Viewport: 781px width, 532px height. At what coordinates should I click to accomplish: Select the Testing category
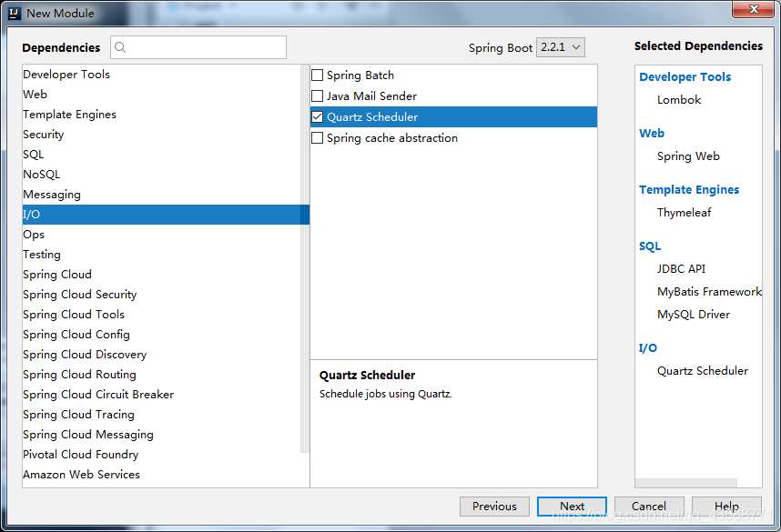coord(161,255)
